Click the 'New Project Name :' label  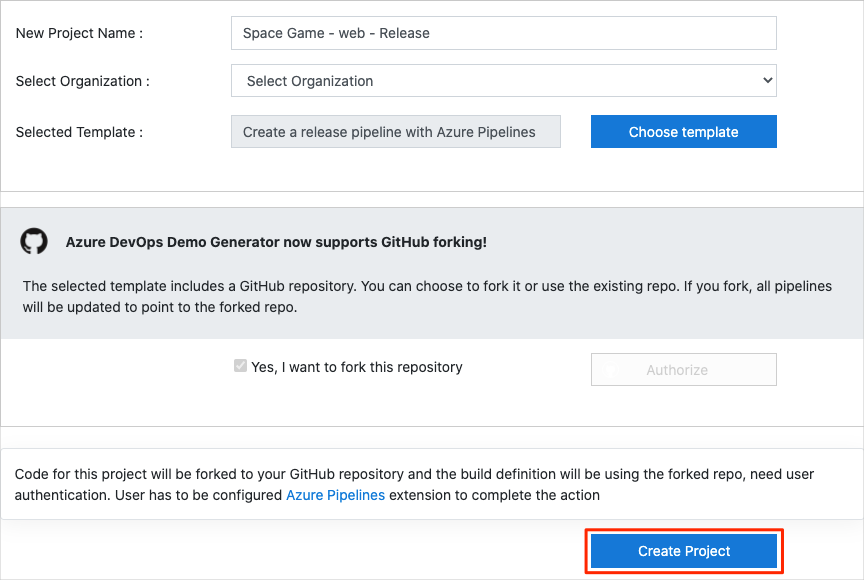tap(79, 33)
